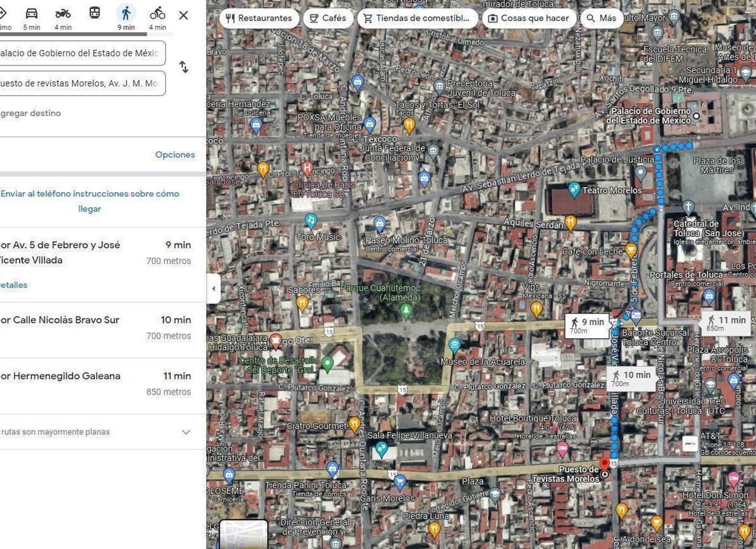Viewport: 756px width, 549px height.
Task: Click the Palacio de Justicia pin
Action: [x=641, y=173]
